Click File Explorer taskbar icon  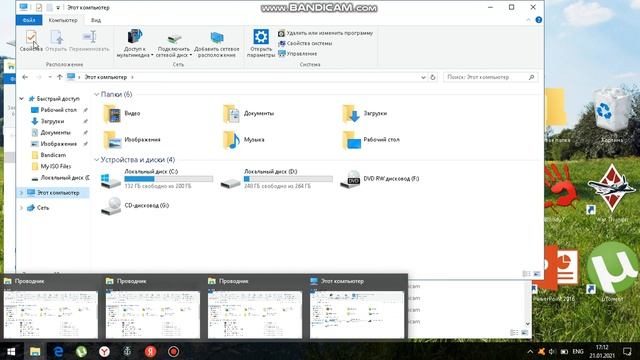[x=35, y=351]
